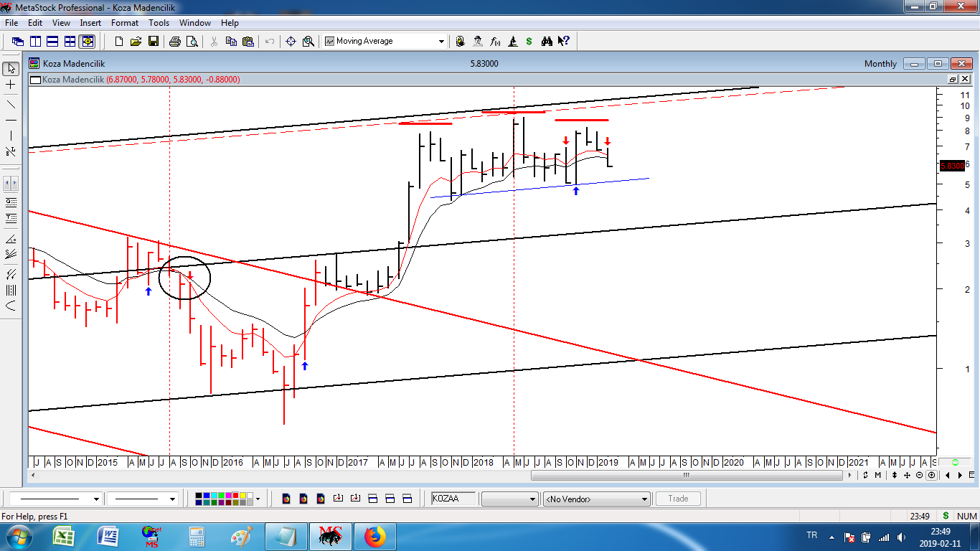Pick the blue color swatch

tap(208, 495)
